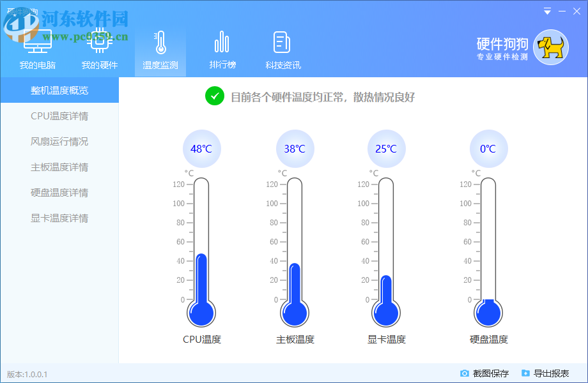This screenshot has width=588, height=383.
Task: Click the CPU temperature thermometer gauge
Action: click(x=201, y=255)
